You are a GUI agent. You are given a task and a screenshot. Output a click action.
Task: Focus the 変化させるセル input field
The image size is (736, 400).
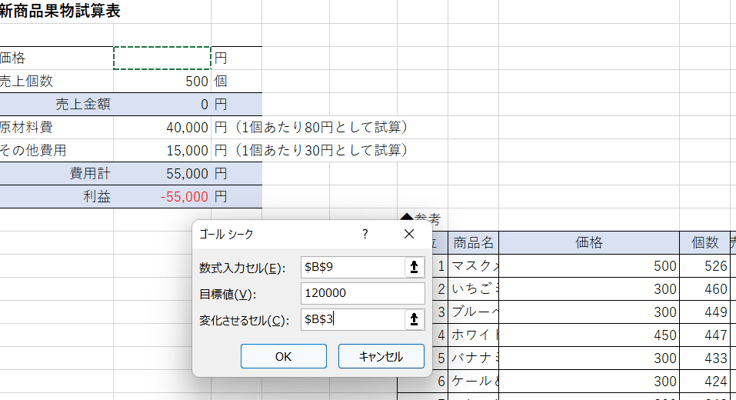pos(353,319)
